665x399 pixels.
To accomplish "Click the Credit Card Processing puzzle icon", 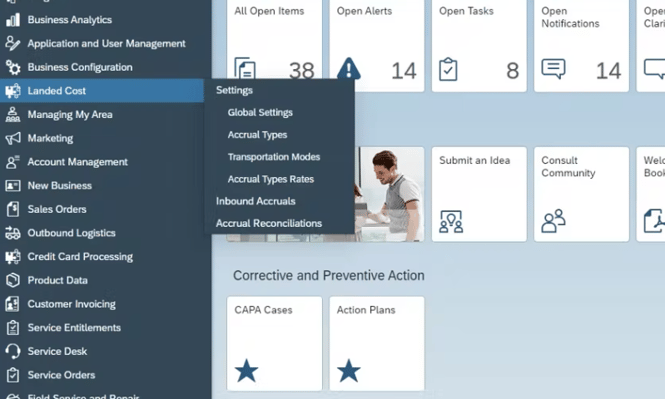I will (x=13, y=257).
